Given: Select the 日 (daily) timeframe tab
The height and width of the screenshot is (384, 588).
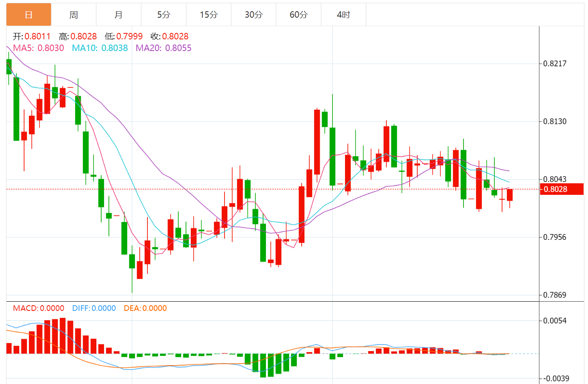Looking at the screenshot, I should coord(29,15).
